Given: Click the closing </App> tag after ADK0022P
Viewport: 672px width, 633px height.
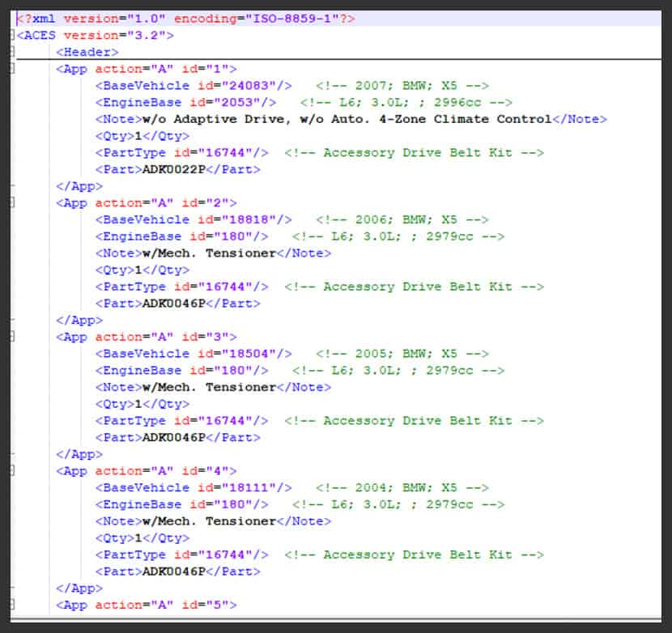Looking at the screenshot, I should (79, 186).
